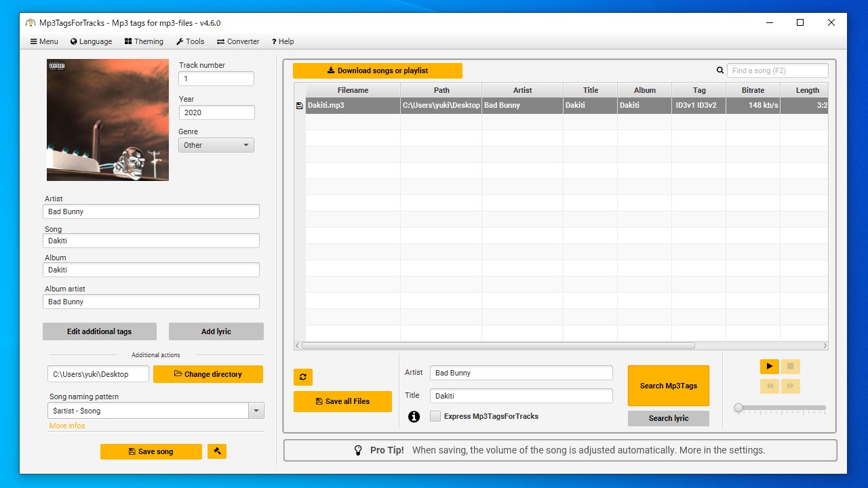The image size is (868, 488).
Task: Click the file icon beside Dakiti.mp3 row
Action: pos(300,106)
